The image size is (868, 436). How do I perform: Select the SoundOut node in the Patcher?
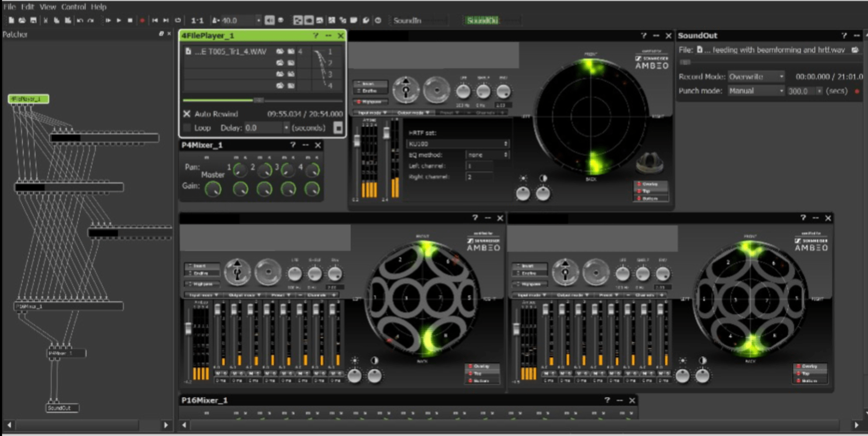tap(62, 408)
